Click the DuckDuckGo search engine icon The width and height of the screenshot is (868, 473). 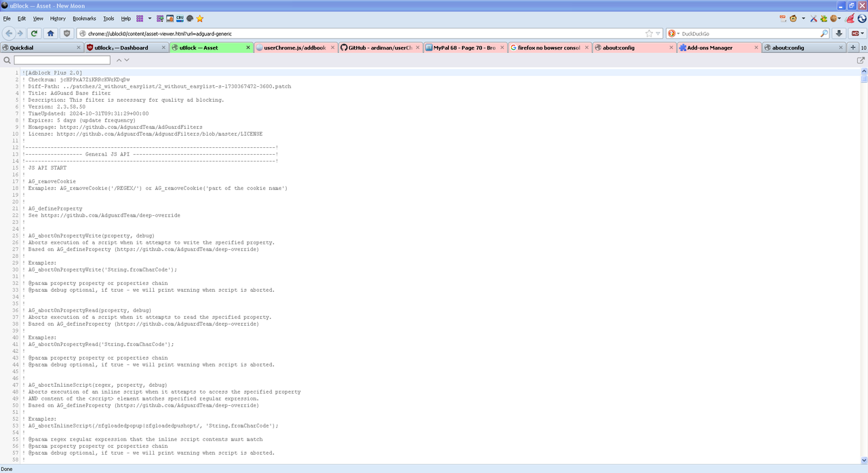(x=672, y=33)
